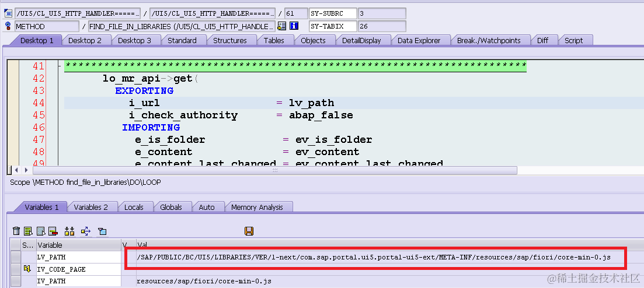Open the Globals tab
Screen dimensions: 644x288
[171, 207]
